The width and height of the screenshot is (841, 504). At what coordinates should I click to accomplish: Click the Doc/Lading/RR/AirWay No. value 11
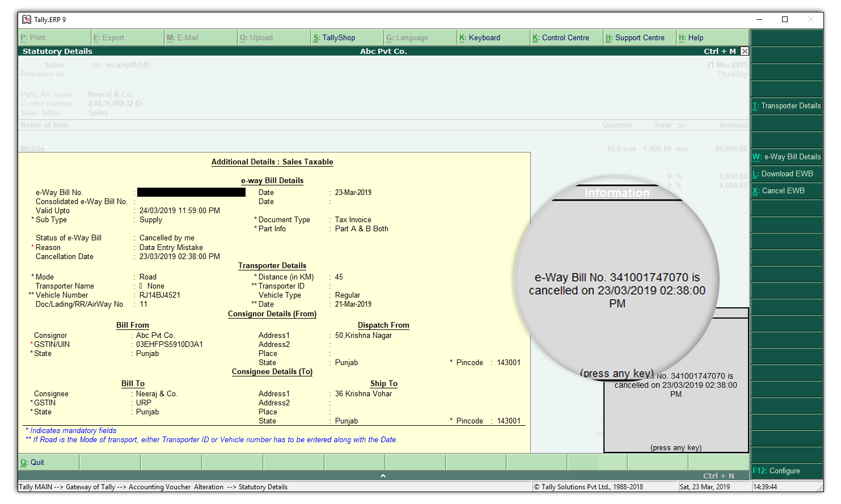143,304
